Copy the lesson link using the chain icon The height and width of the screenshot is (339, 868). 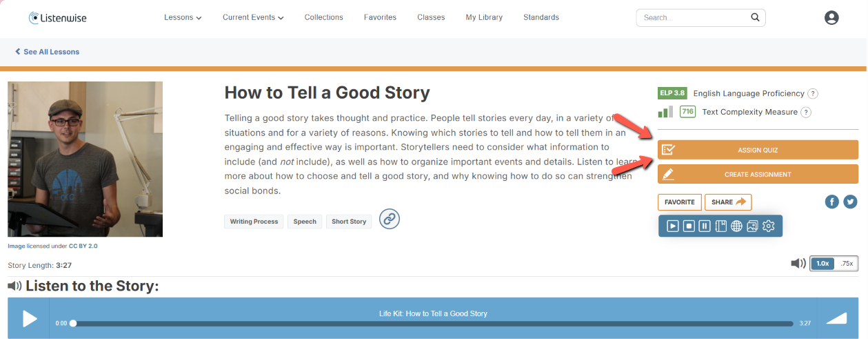tap(390, 219)
